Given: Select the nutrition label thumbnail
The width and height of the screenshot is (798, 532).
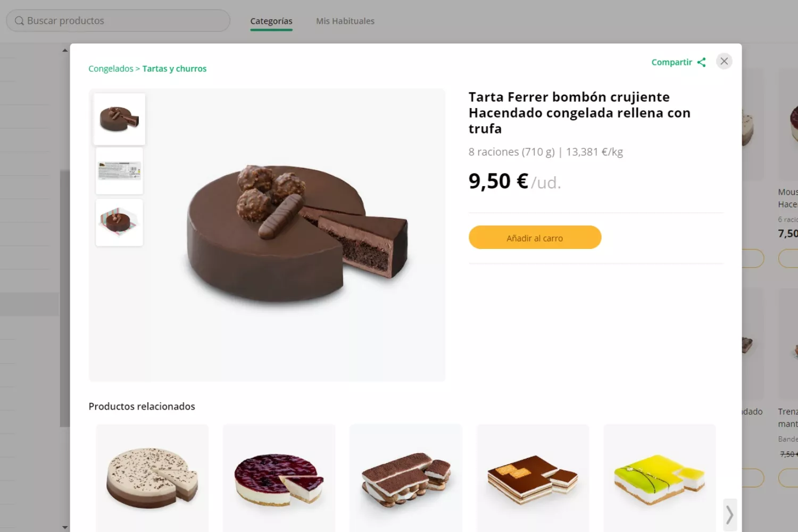Looking at the screenshot, I should (x=119, y=171).
